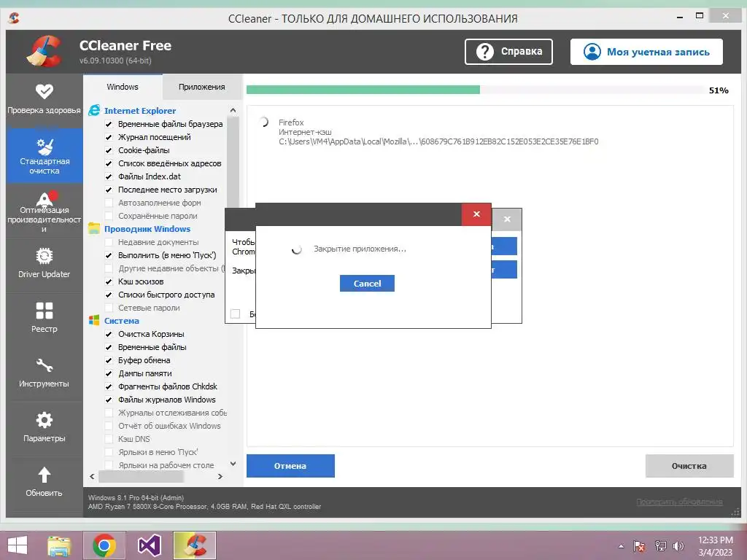Click the 51% progress value

719,90
